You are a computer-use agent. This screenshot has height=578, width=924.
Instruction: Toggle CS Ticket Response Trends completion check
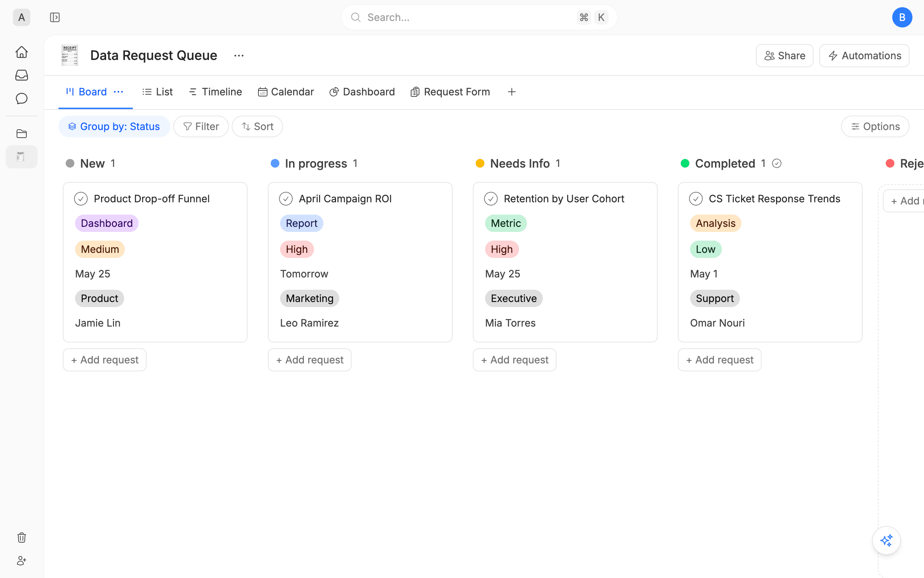[696, 199]
